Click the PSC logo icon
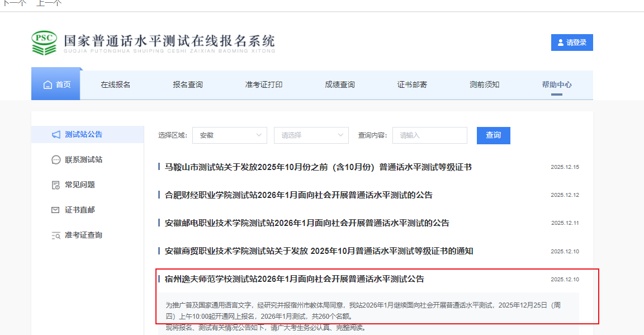Screen dimensions: 644x335 [x=44, y=43]
